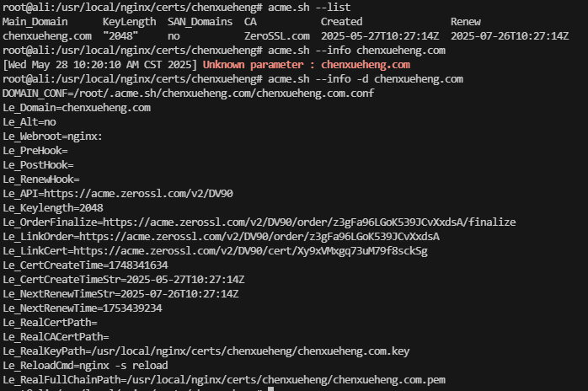
Task: Click the Main_Domain column header
Action: (x=35, y=22)
